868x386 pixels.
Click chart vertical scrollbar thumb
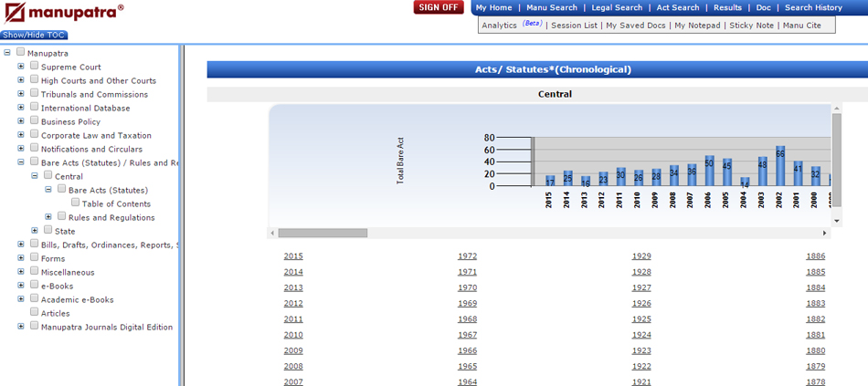[837, 160]
